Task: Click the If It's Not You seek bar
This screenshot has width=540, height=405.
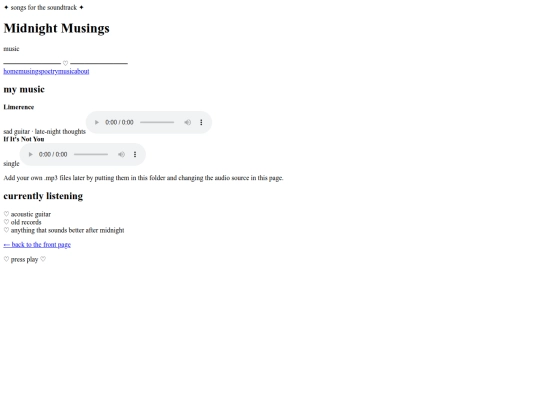Action: [x=91, y=154]
